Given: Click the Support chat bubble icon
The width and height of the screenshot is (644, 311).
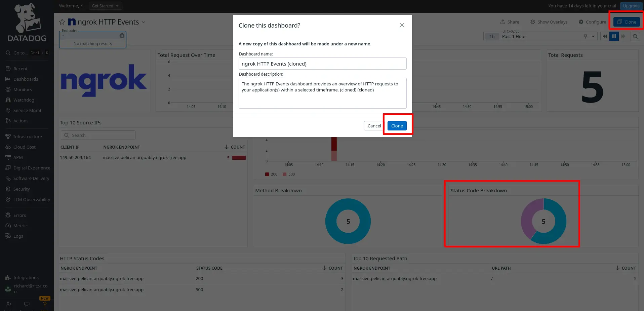Looking at the screenshot, I should point(27,304).
